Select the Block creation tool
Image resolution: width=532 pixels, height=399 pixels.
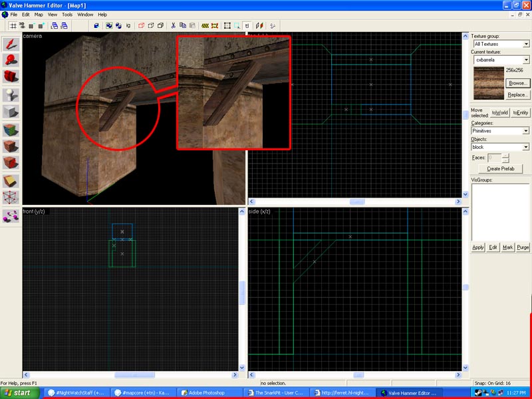coord(11,112)
